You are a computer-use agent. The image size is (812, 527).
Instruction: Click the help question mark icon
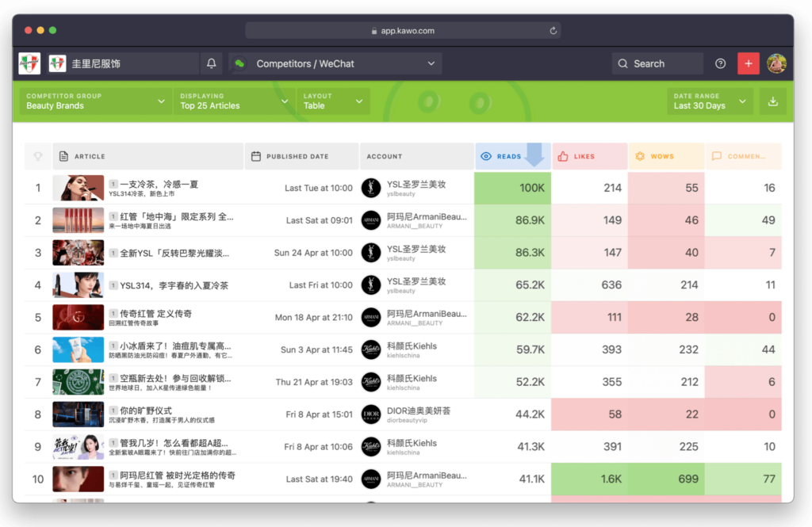point(720,63)
